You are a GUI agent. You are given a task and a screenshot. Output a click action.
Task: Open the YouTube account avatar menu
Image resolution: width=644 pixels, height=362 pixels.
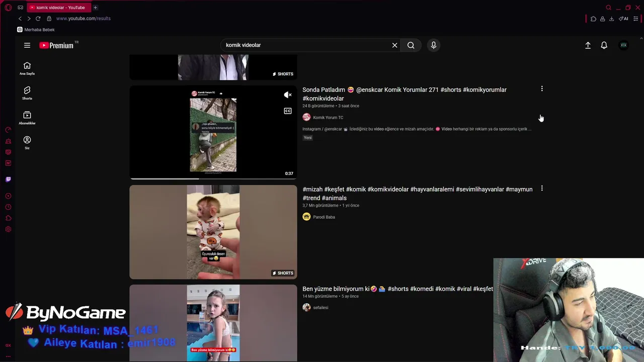pyautogui.click(x=624, y=45)
